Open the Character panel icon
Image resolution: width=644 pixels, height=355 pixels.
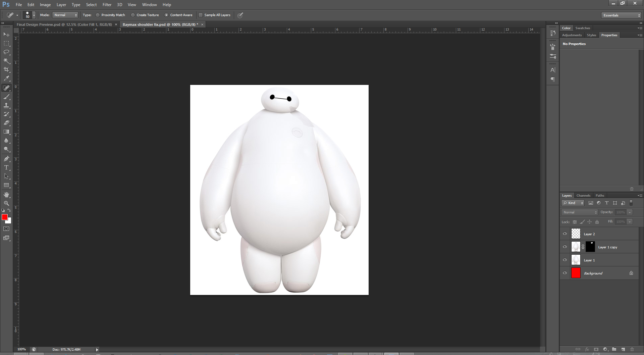(x=553, y=70)
